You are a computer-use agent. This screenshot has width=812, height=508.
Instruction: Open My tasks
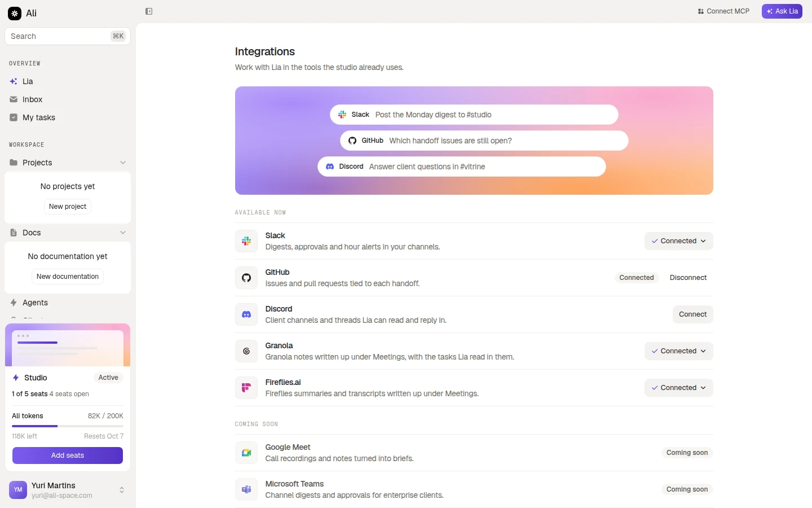(x=68, y=117)
